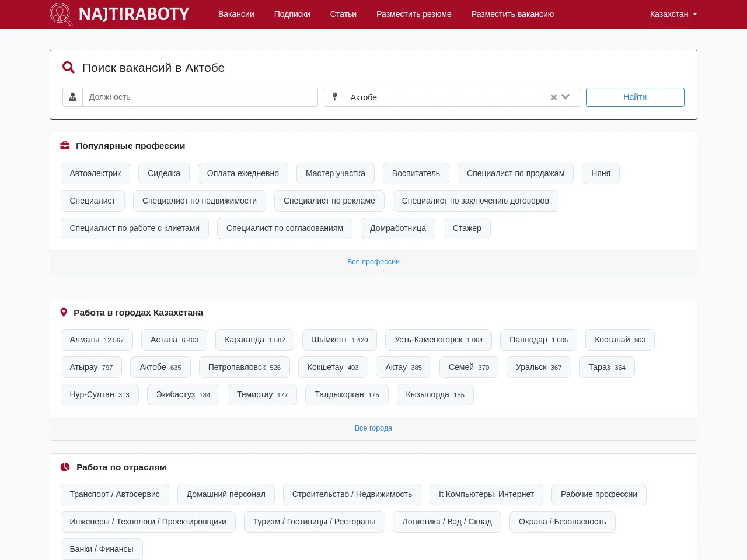This screenshot has height=560, width=747.
Task: Select the Усть-Каменогорск city tag
Action: click(x=439, y=339)
